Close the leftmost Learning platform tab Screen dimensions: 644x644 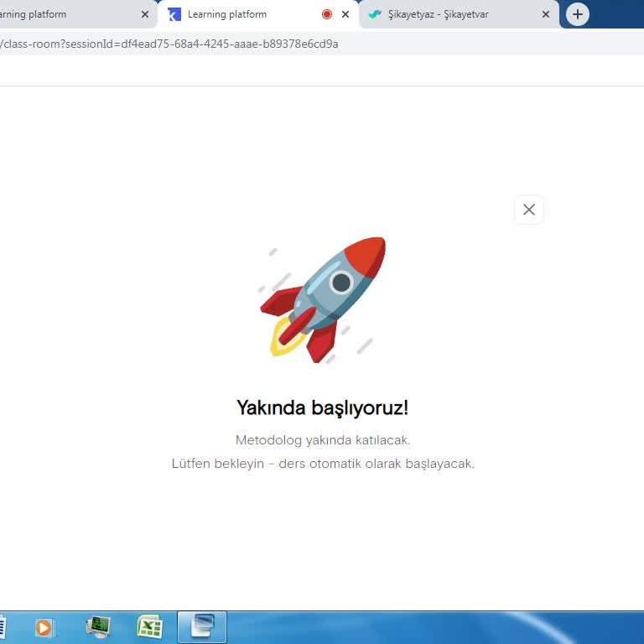[145, 14]
